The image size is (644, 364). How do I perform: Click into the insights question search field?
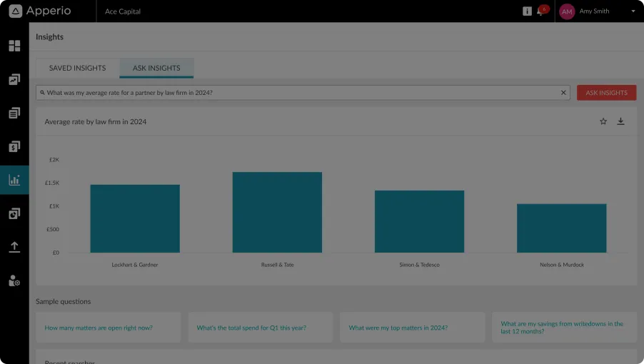coord(303,93)
